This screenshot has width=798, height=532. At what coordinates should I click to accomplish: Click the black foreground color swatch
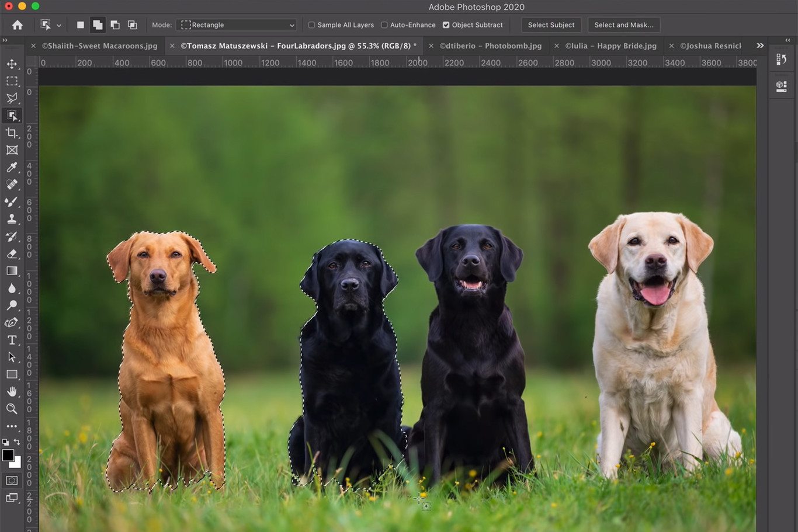point(8,455)
